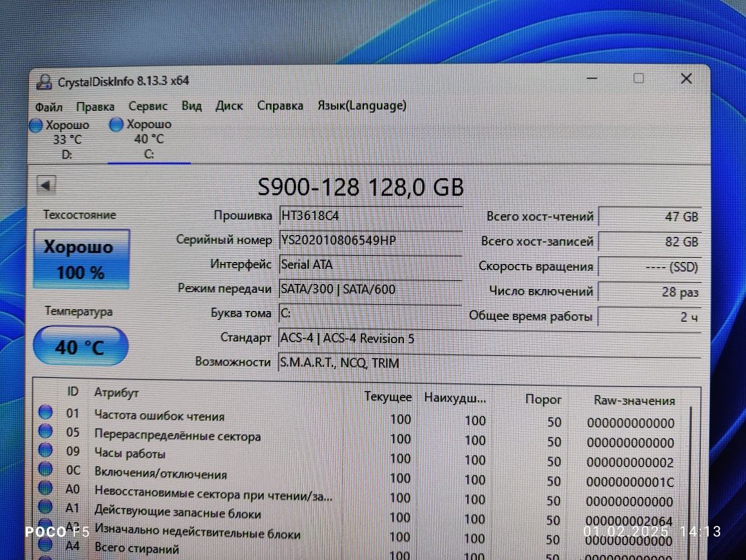Screen dimensions: 746x560
Task: Minimize the CrystalDiskInfo window
Action: 592,79
